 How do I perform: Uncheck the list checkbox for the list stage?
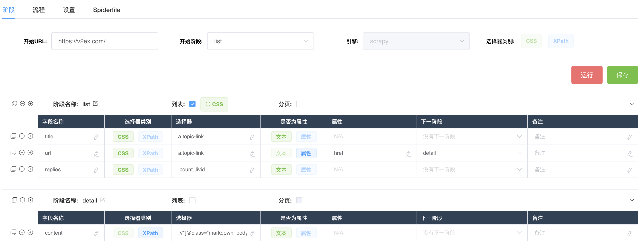pos(192,104)
